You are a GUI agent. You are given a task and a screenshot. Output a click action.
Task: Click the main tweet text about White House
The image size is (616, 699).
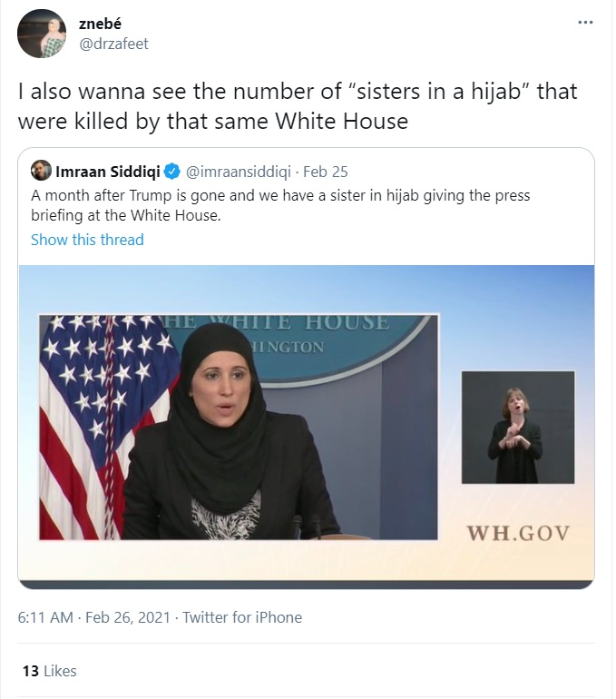[297, 106]
